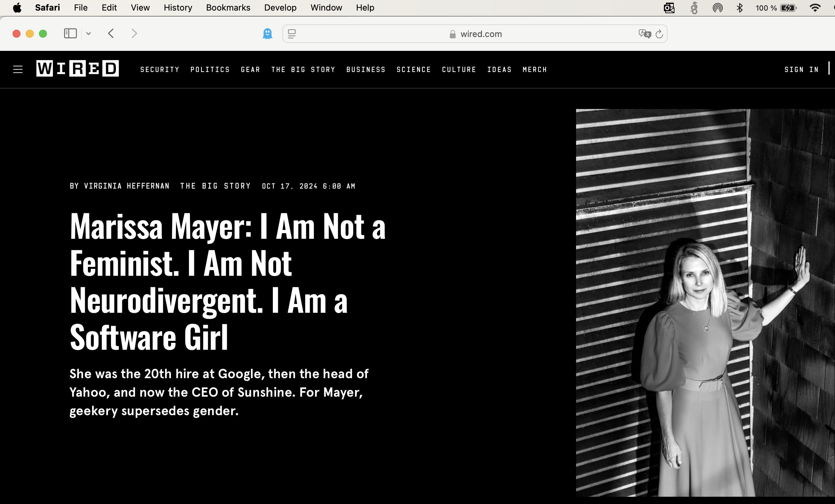Select the CULTURE navigation tab

pos(459,69)
